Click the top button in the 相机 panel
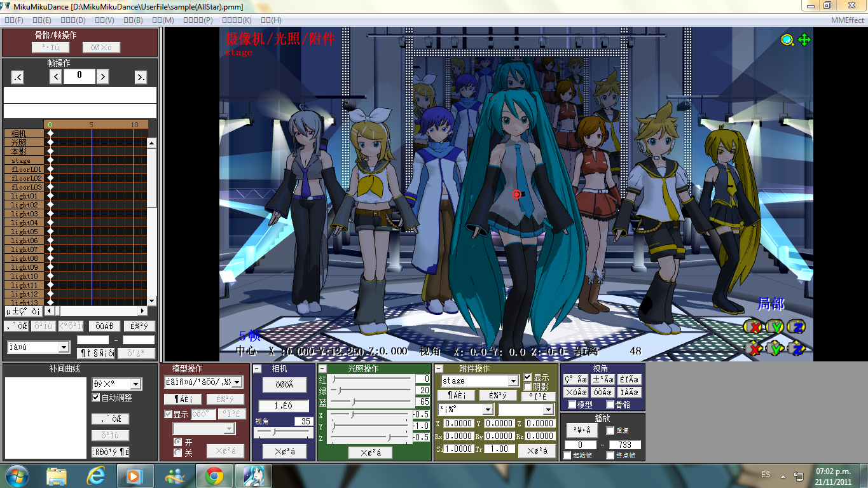The height and width of the screenshot is (488, 868). (x=284, y=385)
